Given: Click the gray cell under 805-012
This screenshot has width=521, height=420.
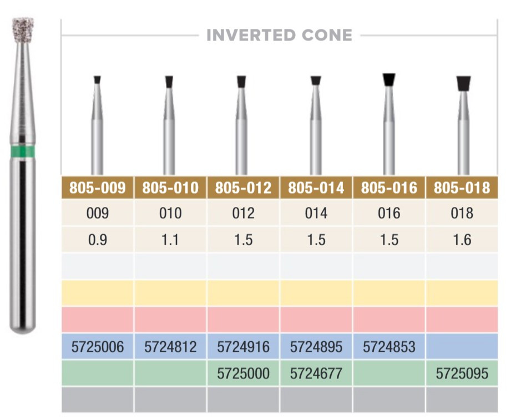Looking at the screenshot, I should pos(243,399).
